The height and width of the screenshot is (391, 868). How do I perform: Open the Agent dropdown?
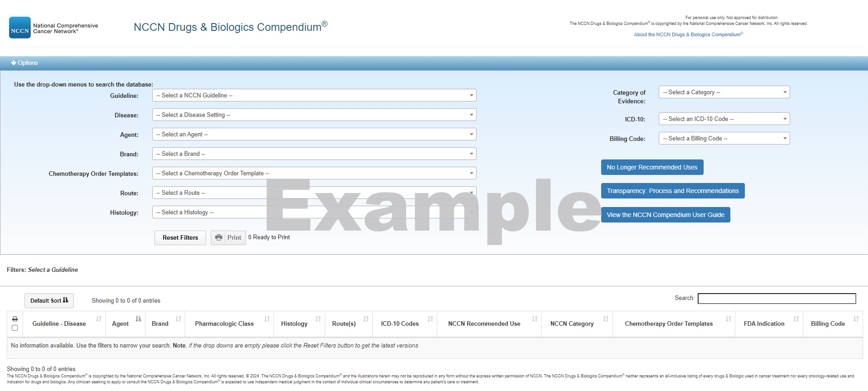tap(314, 134)
